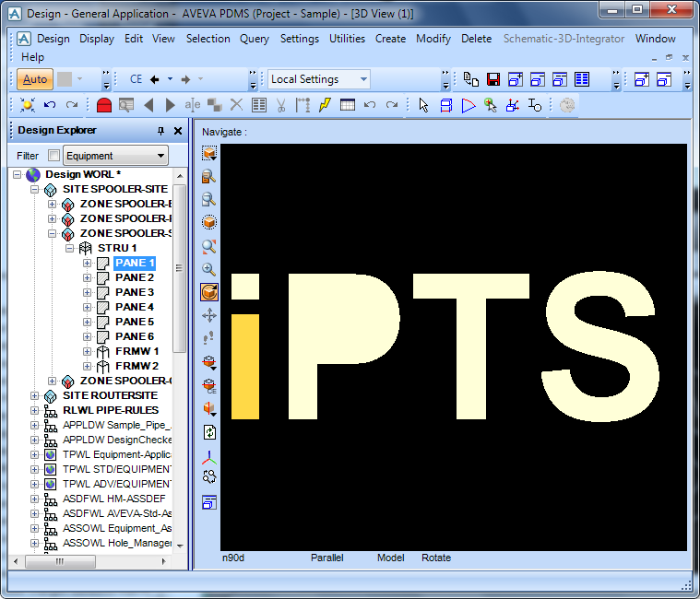Close the Design Explorer panel
700x599 pixels.
[x=178, y=131]
